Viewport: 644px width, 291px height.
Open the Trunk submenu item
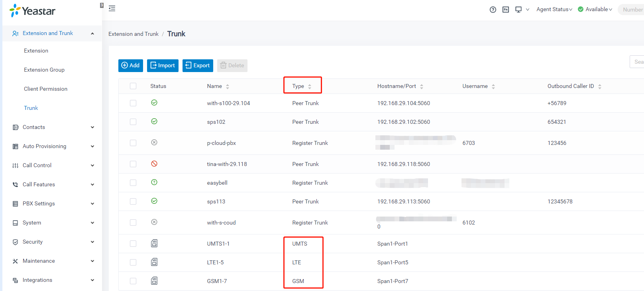coord(31,108)
